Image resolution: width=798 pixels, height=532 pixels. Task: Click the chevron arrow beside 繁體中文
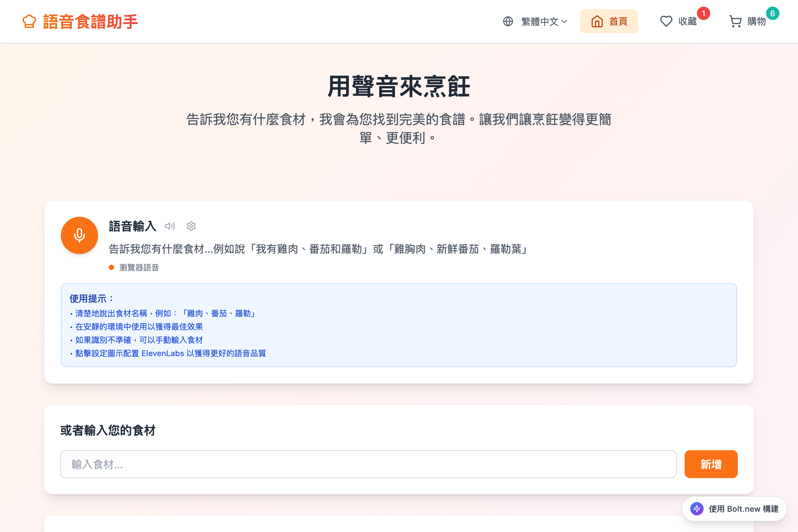pos(564,21)
